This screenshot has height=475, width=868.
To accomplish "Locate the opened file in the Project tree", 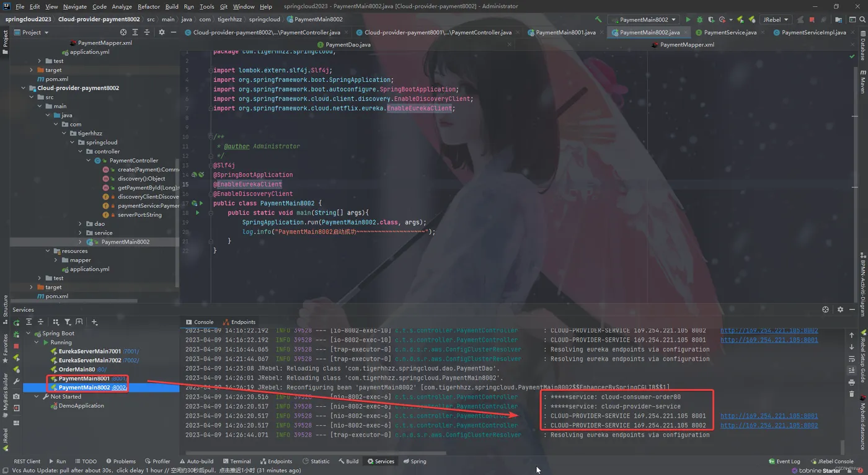I will pyautogui.click(x=123, y=32).
